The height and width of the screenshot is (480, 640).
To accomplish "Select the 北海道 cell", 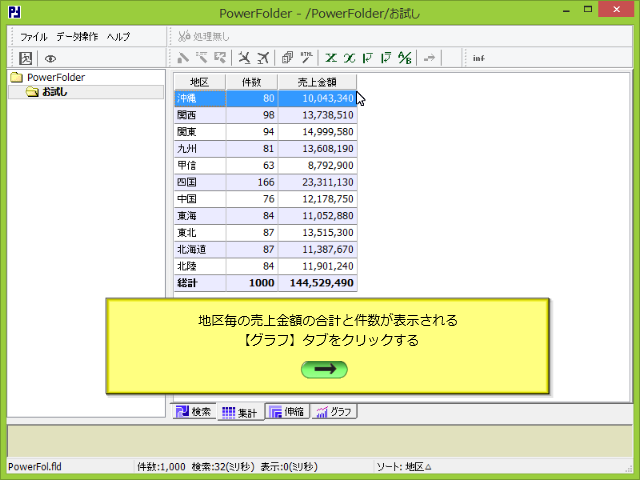I will 200,249.
